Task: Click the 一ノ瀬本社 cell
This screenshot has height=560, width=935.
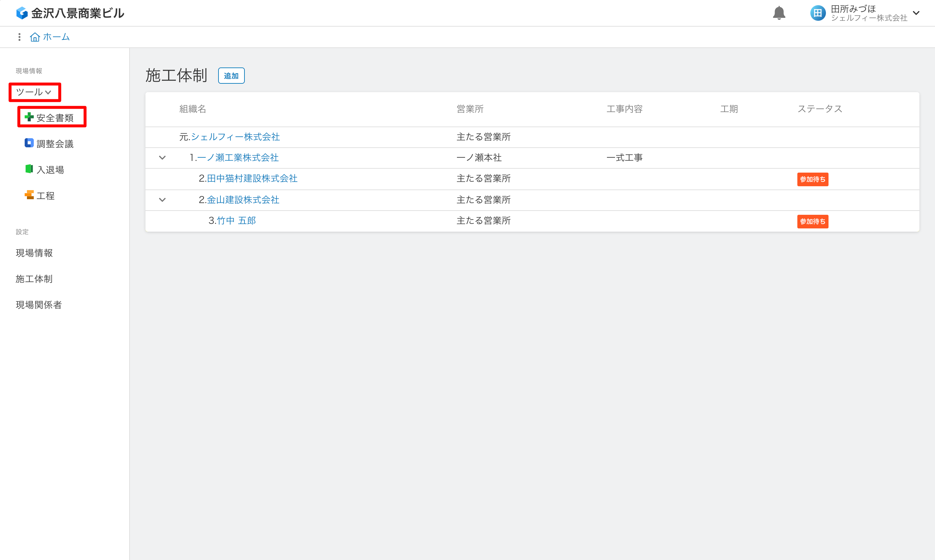Action: click(x=480, y=158)
